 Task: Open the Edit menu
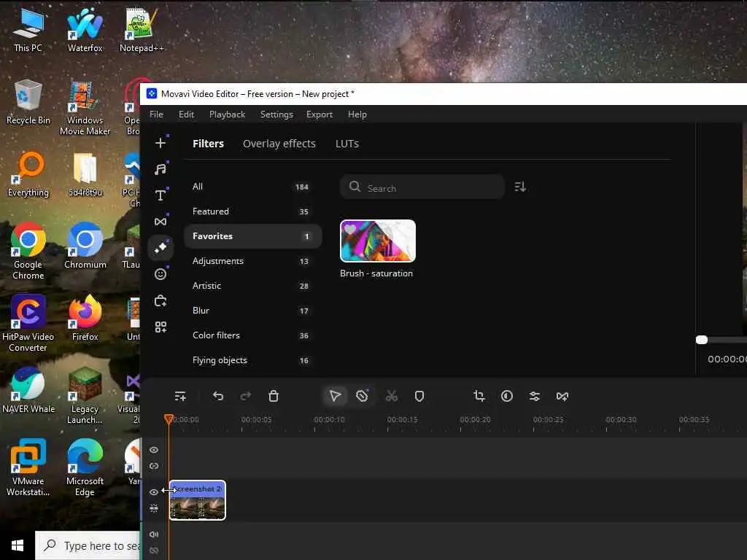click(x=186, y=114)
